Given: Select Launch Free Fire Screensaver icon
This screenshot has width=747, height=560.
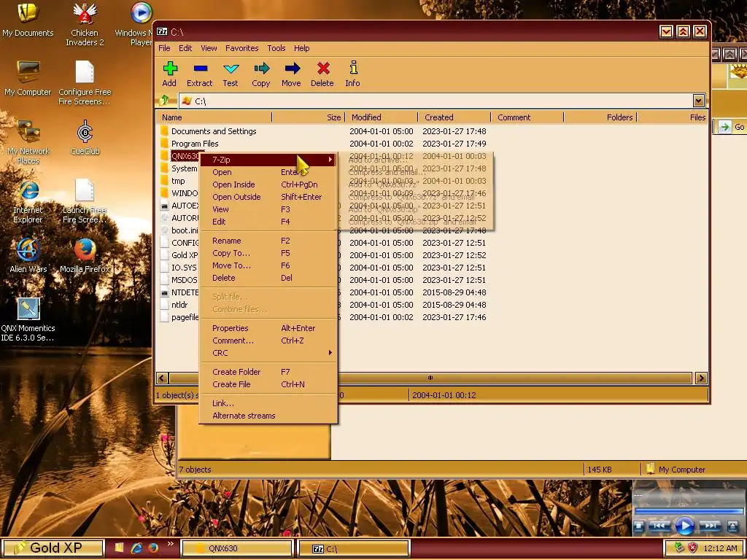Looking at the screenshot, I should [85, 201].
